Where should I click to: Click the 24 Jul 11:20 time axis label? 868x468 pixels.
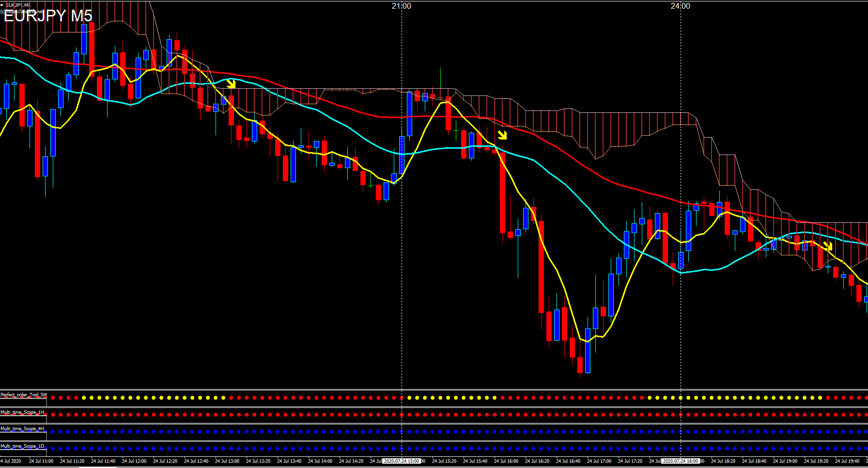(x=72, y=461)
